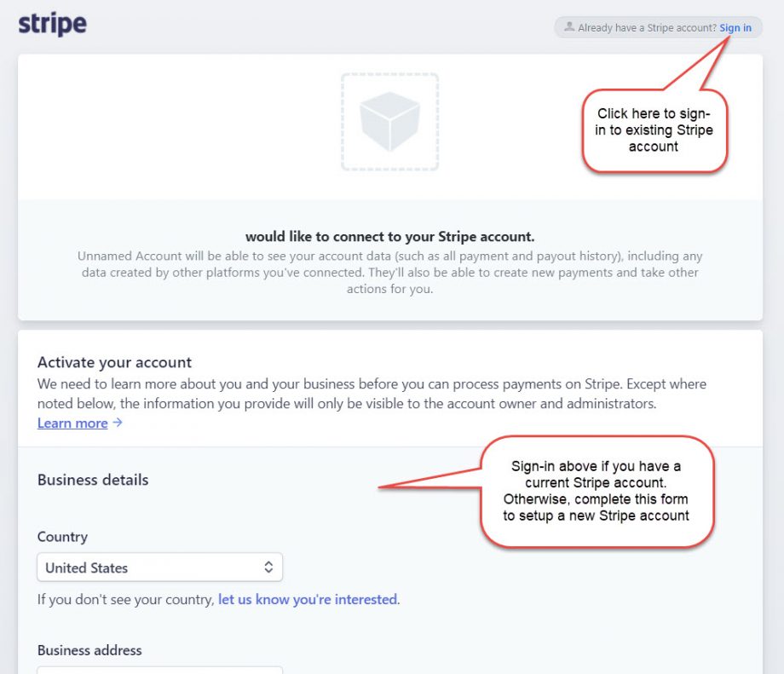The width and height of the screenshot is (784, 674).
Task: Click the callout arrow pointing to Sign in
Action: 699,64
